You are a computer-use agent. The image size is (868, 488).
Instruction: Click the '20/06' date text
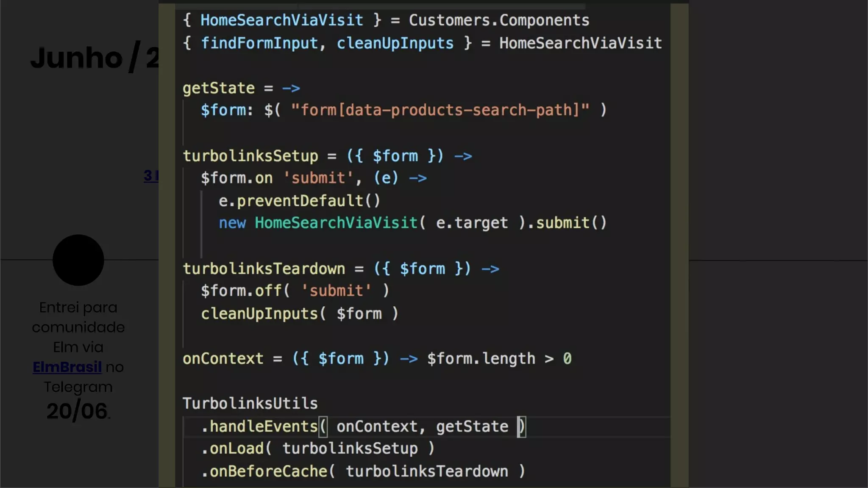77,411
